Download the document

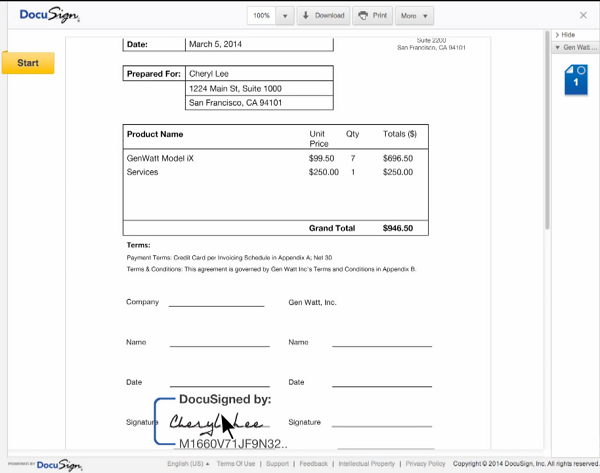coord(323,16)
